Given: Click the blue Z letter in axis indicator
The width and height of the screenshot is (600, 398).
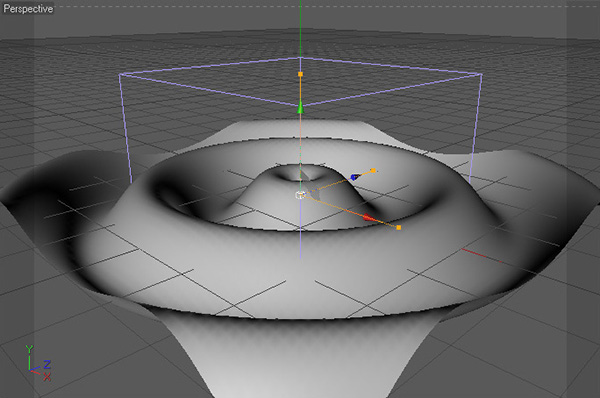Looking at the screenshot, I should [47, 364].
